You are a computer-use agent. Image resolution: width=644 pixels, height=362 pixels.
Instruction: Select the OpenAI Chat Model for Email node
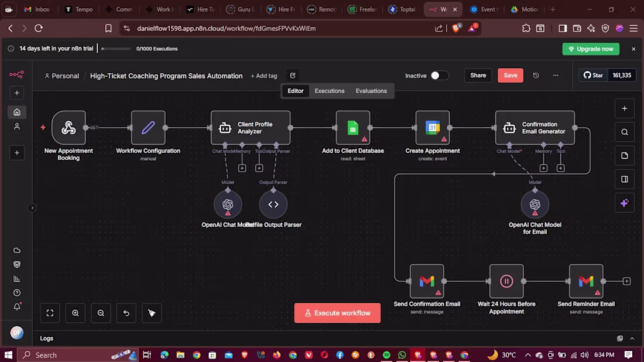(535, 204)
